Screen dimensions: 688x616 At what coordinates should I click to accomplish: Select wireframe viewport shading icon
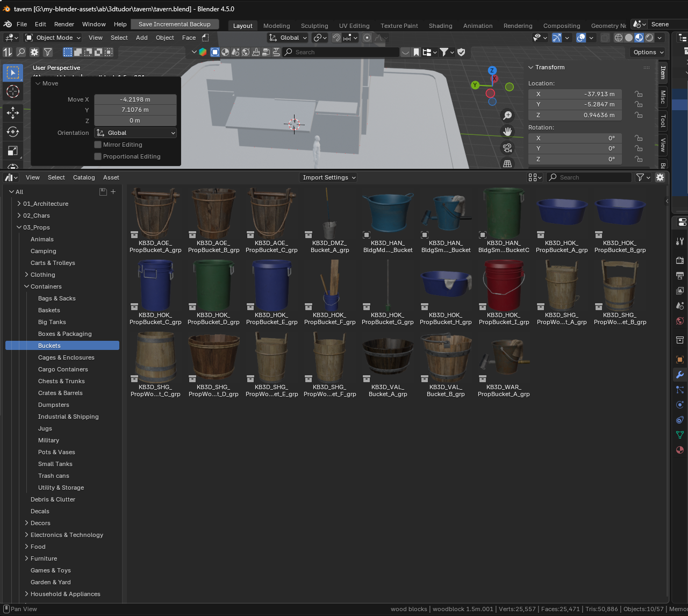point(619,38)
